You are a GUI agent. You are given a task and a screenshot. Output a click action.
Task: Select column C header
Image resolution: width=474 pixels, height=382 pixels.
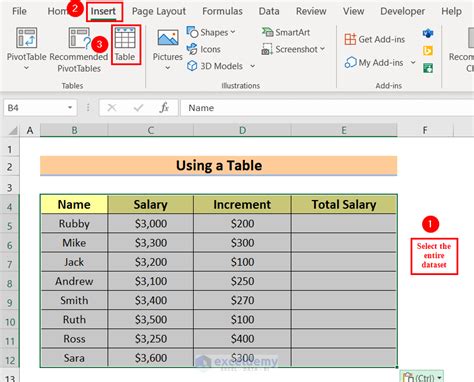(151, 130)
